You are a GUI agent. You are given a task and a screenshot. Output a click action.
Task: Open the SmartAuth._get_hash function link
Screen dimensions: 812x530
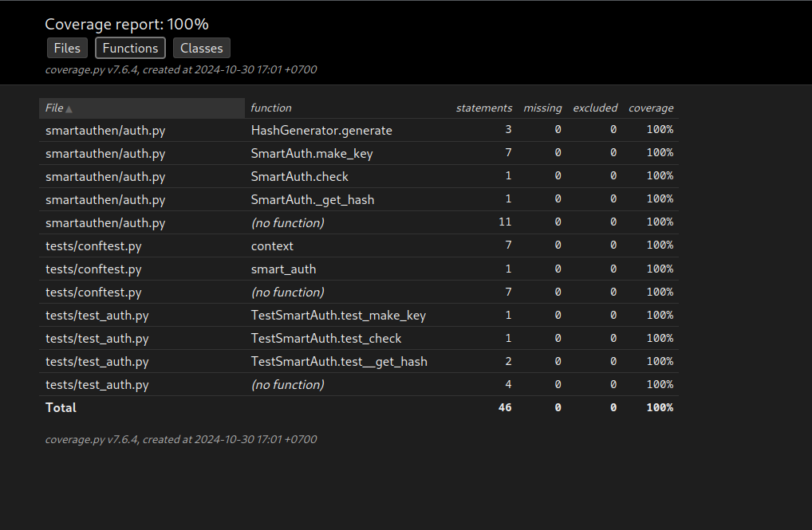pyautogui.click(x=313, y=200)
